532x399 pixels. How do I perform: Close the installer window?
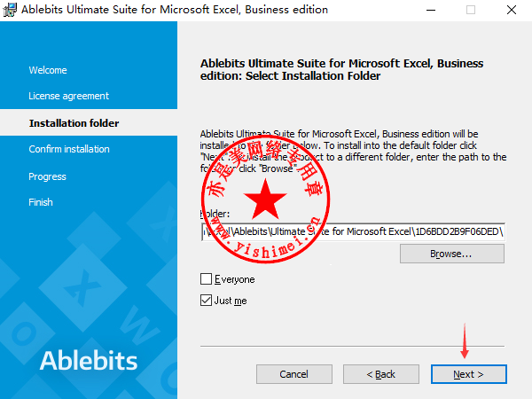click(x=512, y=10)
